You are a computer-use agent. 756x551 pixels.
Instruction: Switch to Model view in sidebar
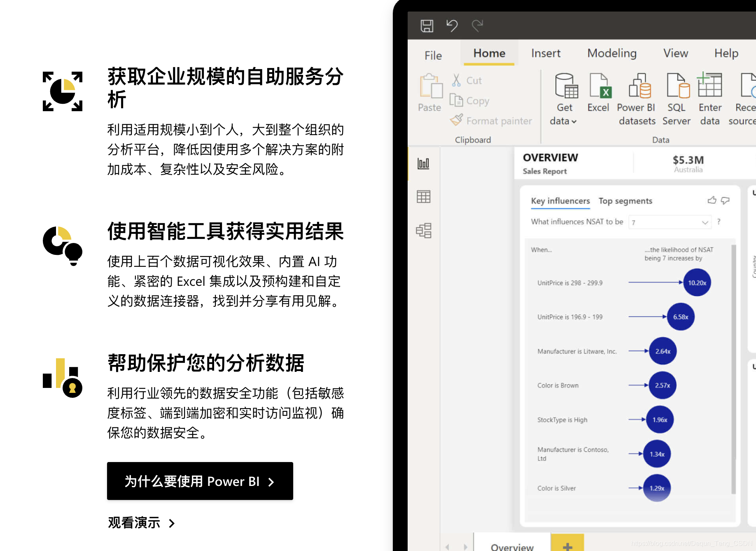pos(424,231)
